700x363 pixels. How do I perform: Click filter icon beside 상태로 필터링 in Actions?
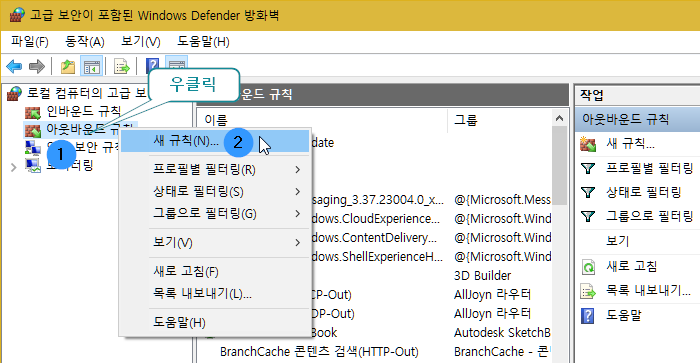(588, 192)
